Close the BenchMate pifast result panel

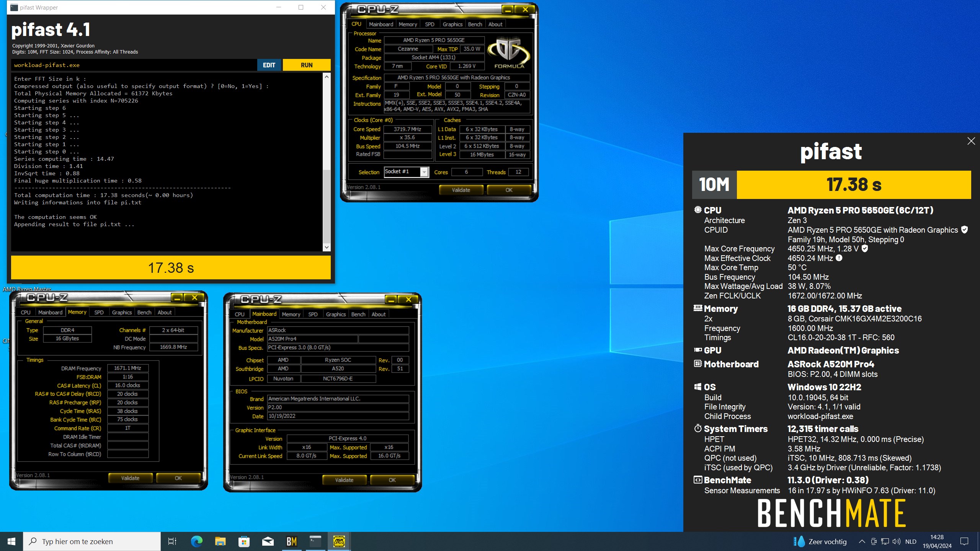[971, 141]
